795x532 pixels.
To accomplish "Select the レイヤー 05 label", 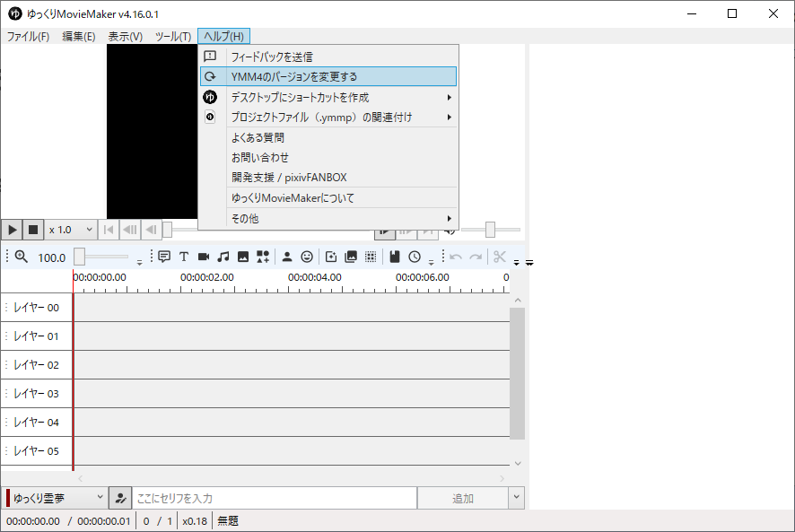I will click(36, 451).
